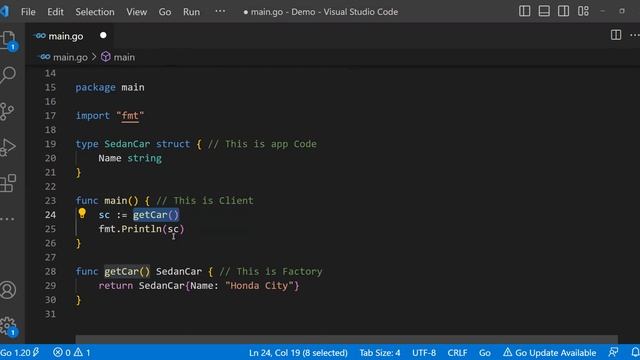Click return keyword on line 29

pyautogui.click(x=116, y=286)
